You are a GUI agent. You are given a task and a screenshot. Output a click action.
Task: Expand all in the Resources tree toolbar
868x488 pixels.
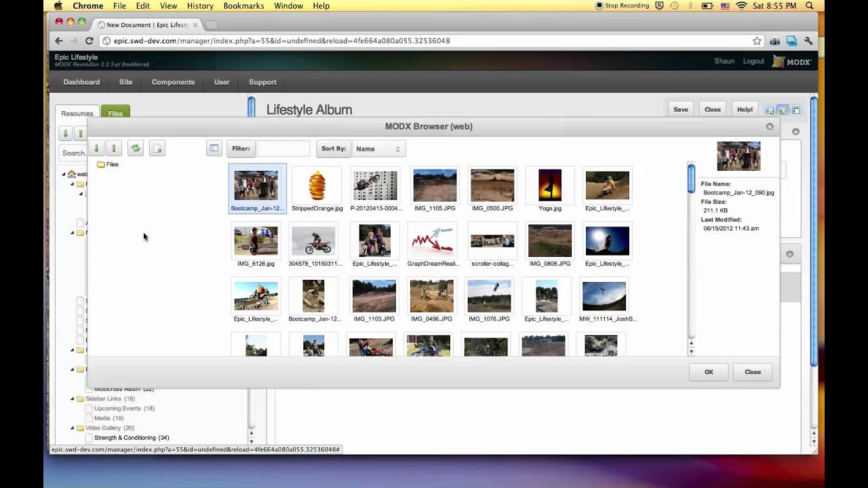pyautogui.click(x=65, y=134)
